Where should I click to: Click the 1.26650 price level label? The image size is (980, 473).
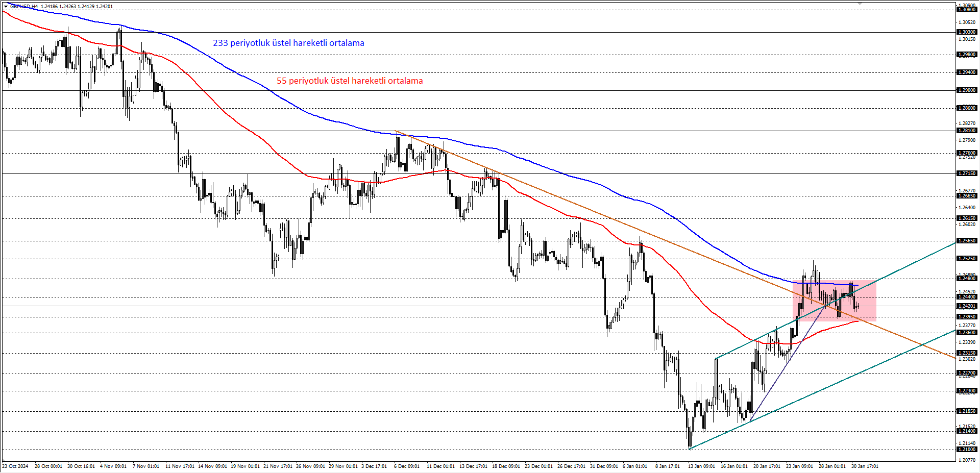967,196
